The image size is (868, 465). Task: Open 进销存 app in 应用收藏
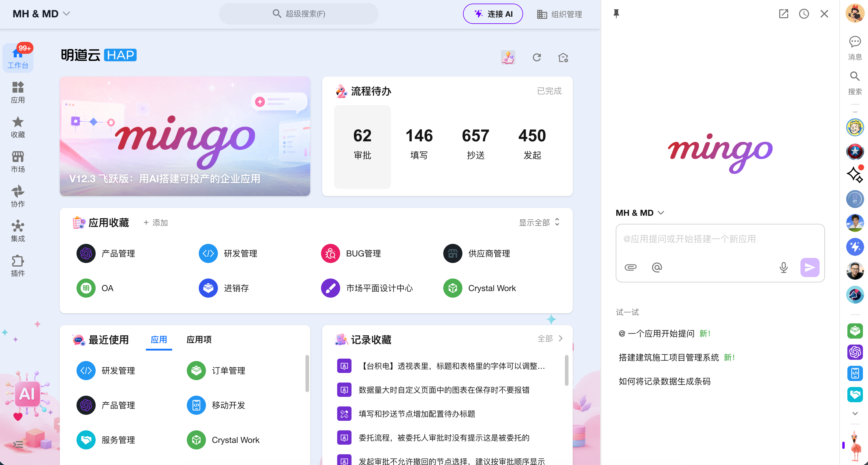[224, 288]
